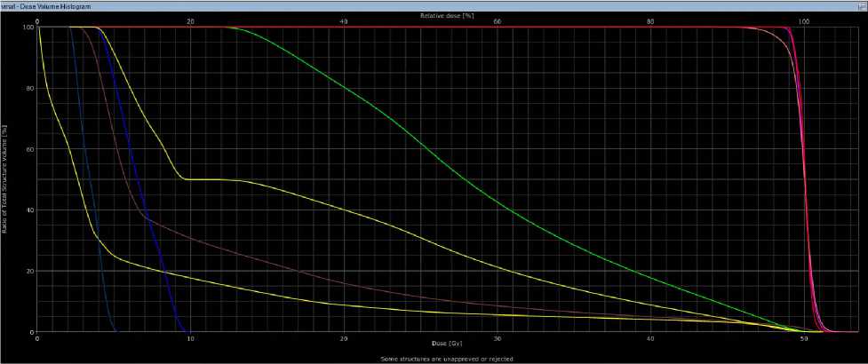Click the 60 tick on the volume axis

click(31, 149)
